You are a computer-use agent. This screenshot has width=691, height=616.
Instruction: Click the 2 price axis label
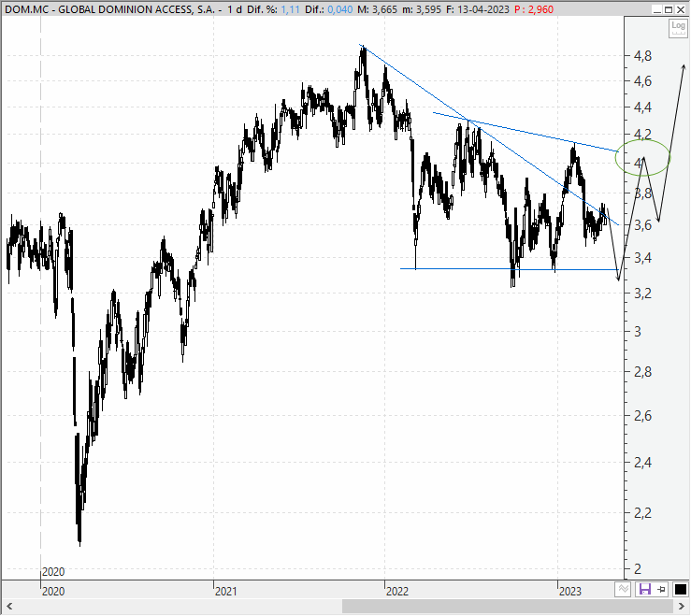638,569
